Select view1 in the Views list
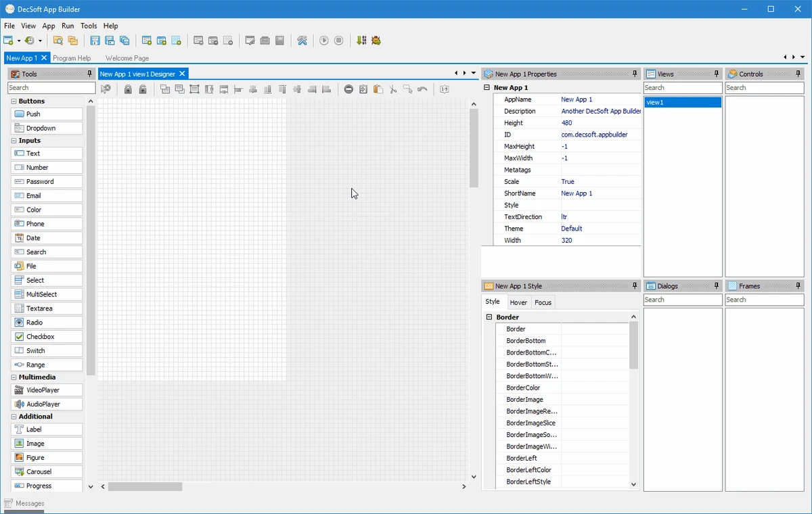Image resolution: width=812 pixels, height=514 pixels. coord(683,103)
